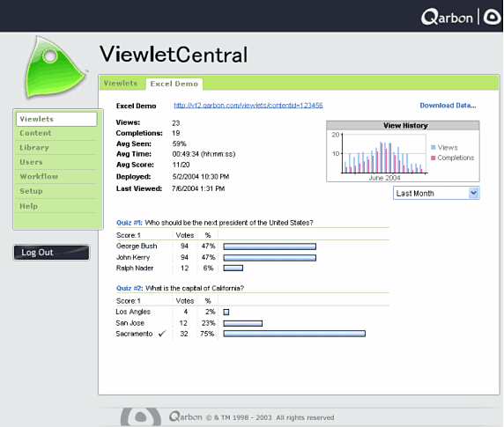Click the Qarbon copyright footer text
The image size is (504, 427).
(252, 417)
